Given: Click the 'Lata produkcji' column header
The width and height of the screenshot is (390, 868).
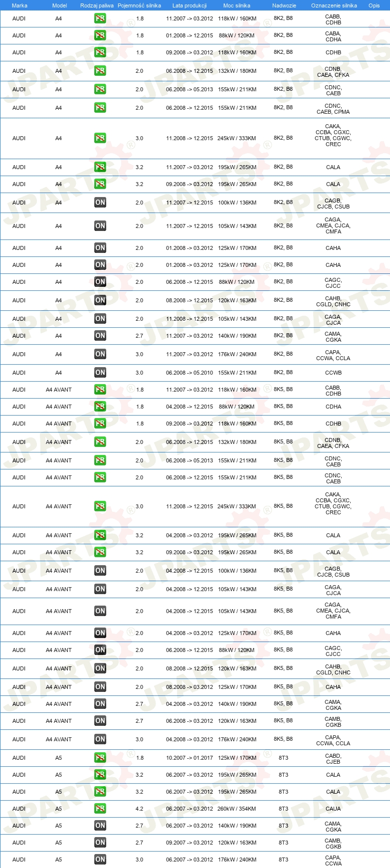Looking at the screenshot, I should (x=190, y=5).
